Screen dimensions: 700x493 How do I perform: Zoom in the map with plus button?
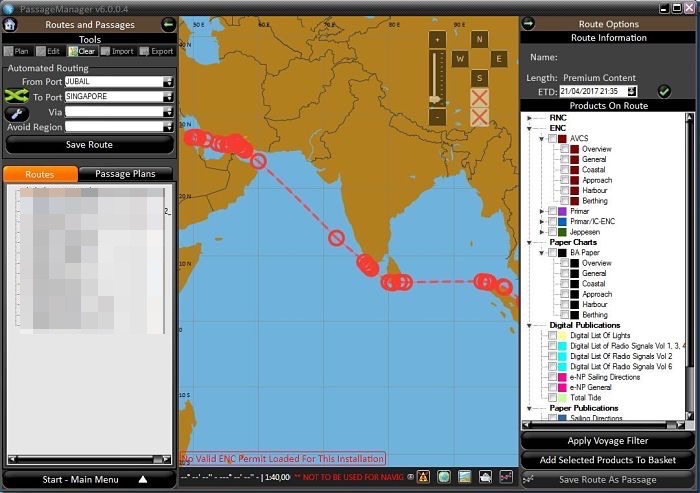(436, 39)
